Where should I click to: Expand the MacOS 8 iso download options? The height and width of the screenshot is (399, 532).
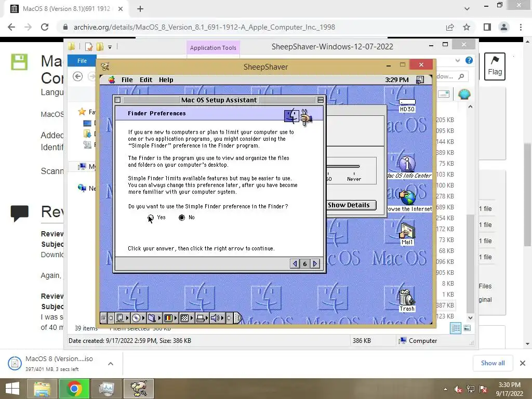point(111,364)
